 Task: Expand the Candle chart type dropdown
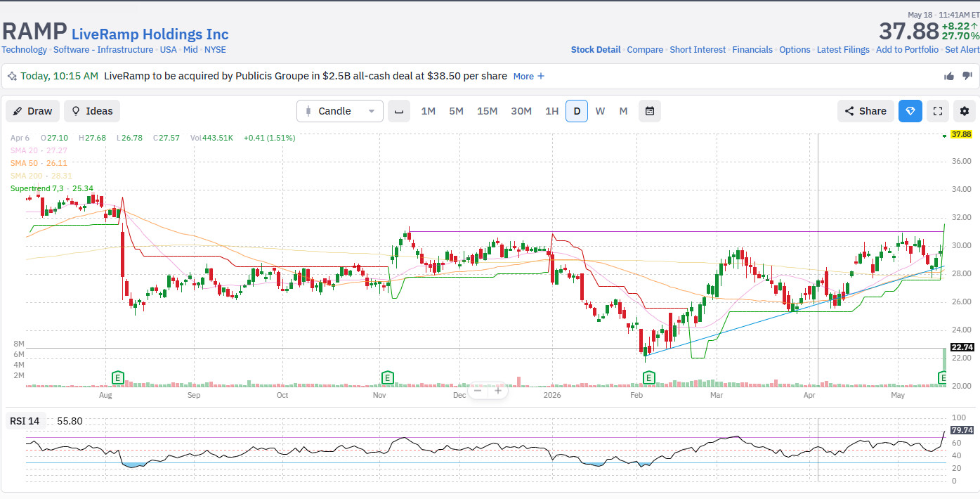pos(340,111)
